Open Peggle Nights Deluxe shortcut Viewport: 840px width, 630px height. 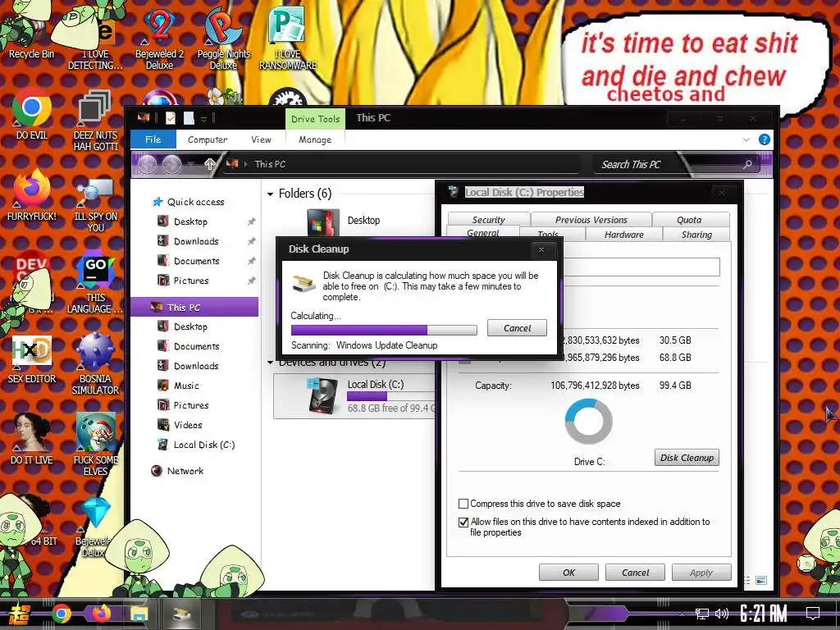(223, 38)
